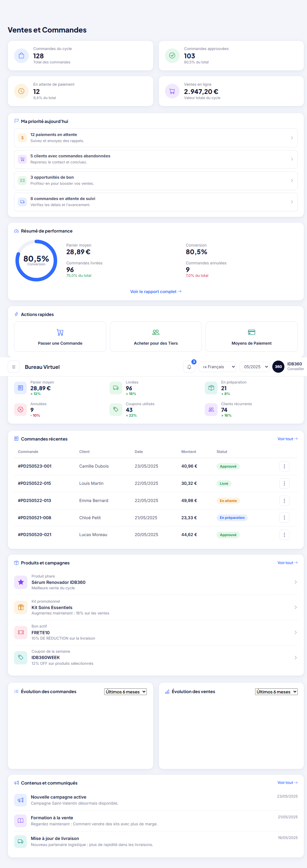The height and width of the screenshot is (868, 307).
Task: Click the clock icon in En attente de paiement card
Action: pos(21,91)
